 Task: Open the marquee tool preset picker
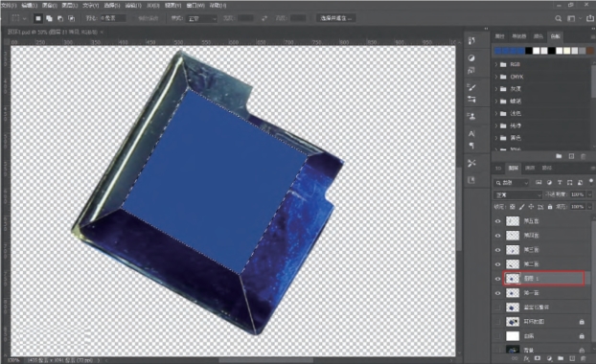coord(19,18)
